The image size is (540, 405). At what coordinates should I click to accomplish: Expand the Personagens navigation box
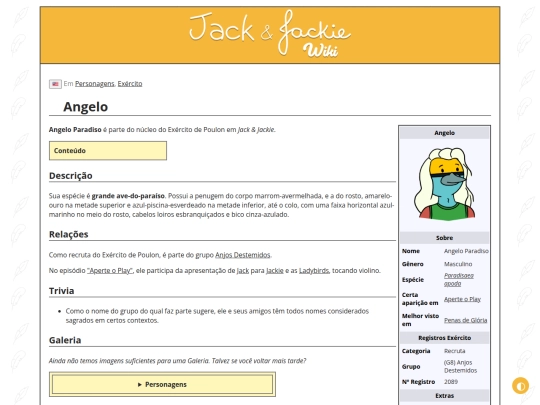(x=162, y=384)
